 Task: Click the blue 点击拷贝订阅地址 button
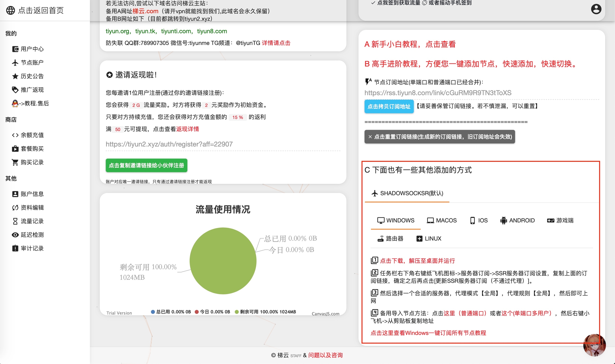(x=389, y=106)
